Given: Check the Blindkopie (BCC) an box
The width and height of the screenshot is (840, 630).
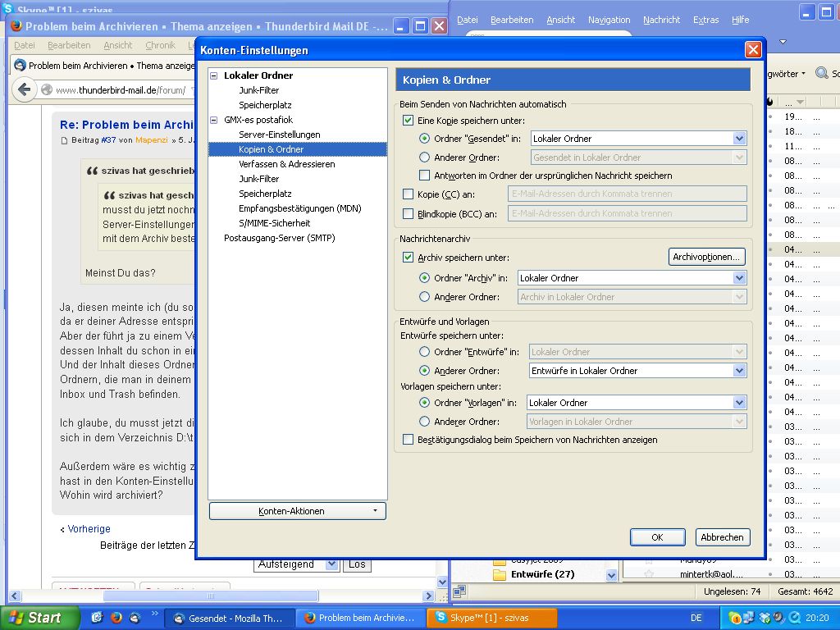Looking at the screenshot, I should pyautogui.click(x=409, y=214).
